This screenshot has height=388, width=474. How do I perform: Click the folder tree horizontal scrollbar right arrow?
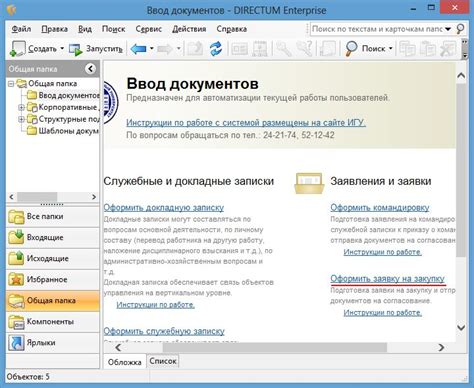click(94, 197)
